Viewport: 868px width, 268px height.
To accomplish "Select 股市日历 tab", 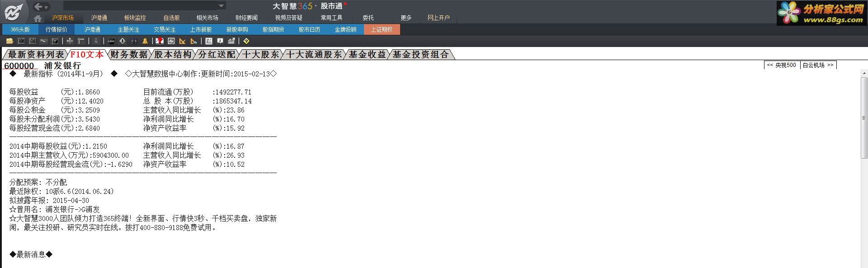I will coord(309,29).
